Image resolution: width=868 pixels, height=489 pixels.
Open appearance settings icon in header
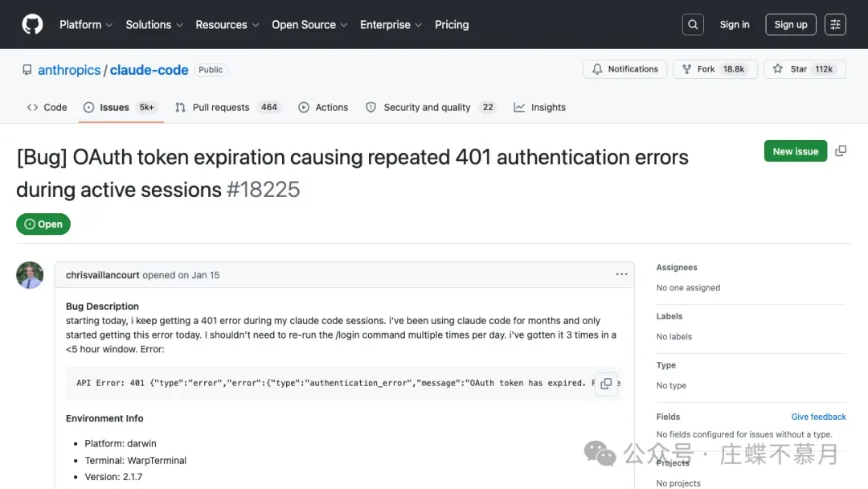tap(836, 25)
